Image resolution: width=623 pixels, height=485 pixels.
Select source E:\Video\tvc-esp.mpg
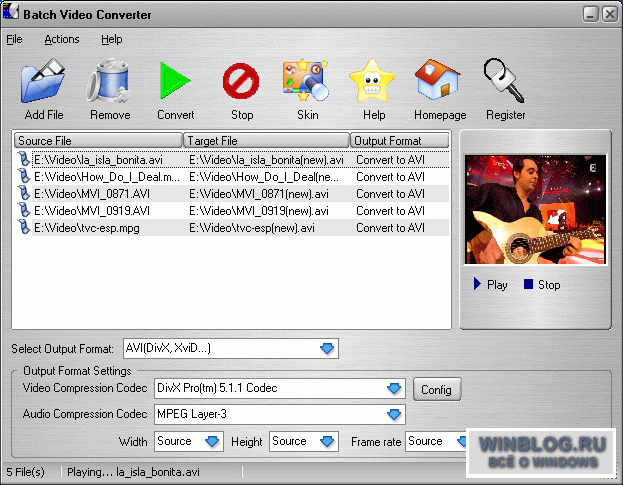coord(87,228)
